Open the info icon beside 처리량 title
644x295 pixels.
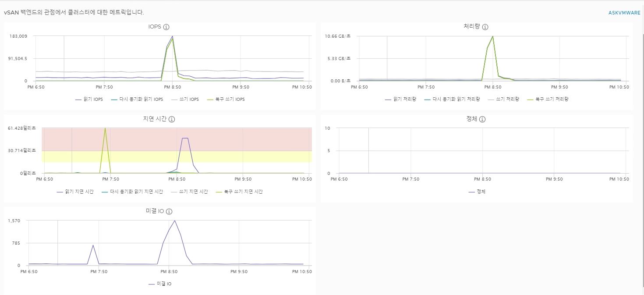(x=485, y=27)
